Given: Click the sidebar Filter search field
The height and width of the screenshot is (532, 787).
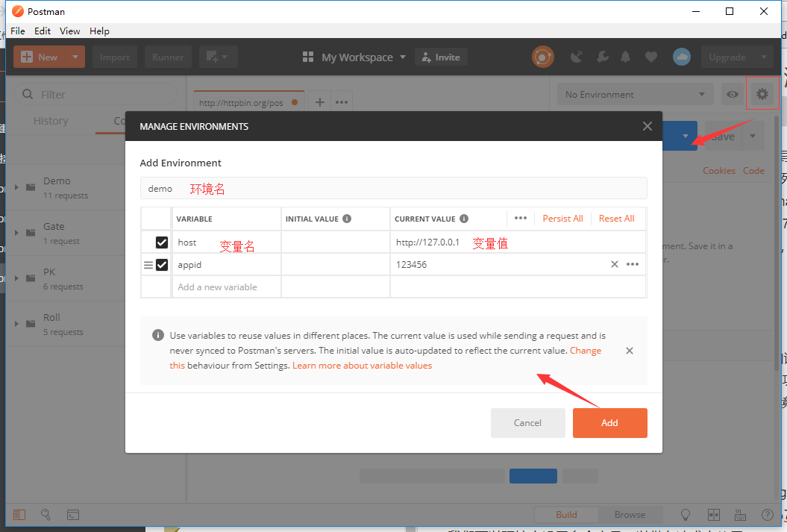Looking at the screenshot, I should pos(95,94).
